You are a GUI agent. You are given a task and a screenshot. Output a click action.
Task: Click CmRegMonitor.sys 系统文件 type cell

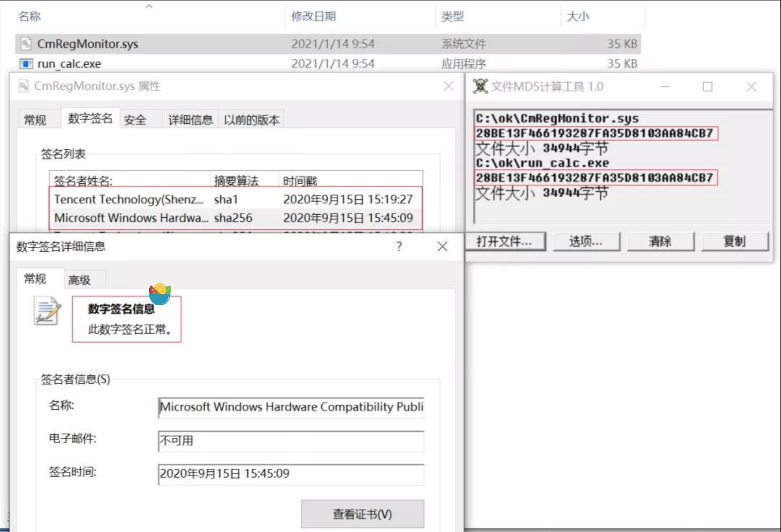463,44
